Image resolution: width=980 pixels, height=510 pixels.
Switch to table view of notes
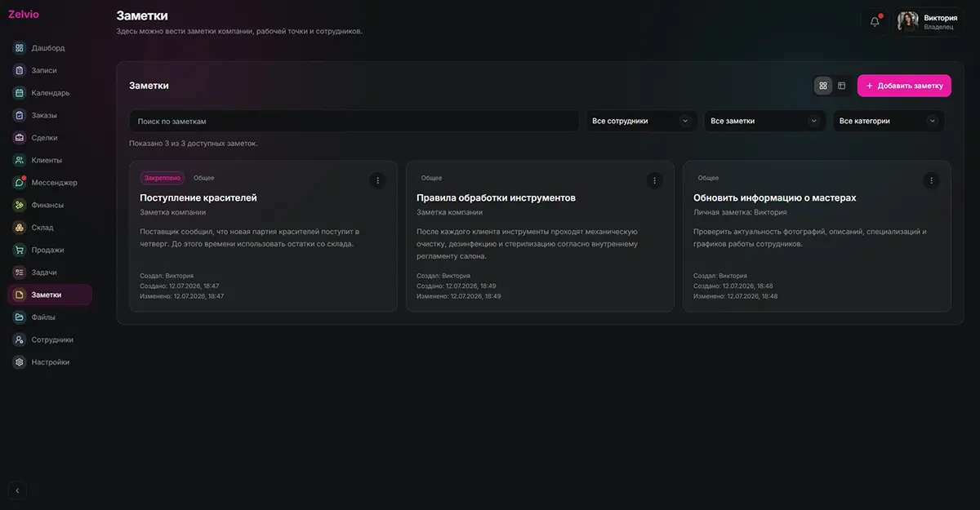pos(842,86)
